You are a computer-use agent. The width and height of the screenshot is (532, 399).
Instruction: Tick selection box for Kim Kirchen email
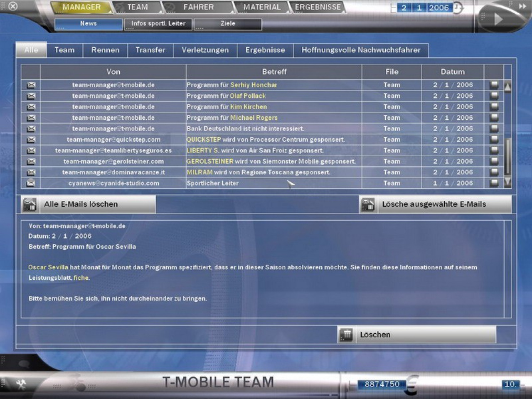tap(494, 107)
